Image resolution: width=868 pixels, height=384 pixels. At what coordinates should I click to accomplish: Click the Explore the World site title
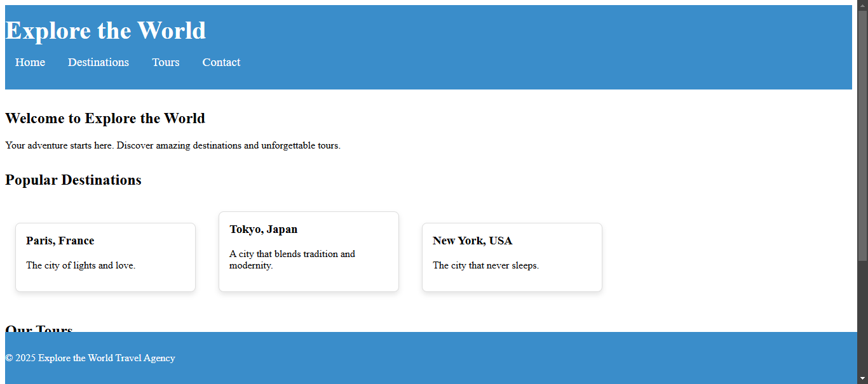tap(105, 30)
